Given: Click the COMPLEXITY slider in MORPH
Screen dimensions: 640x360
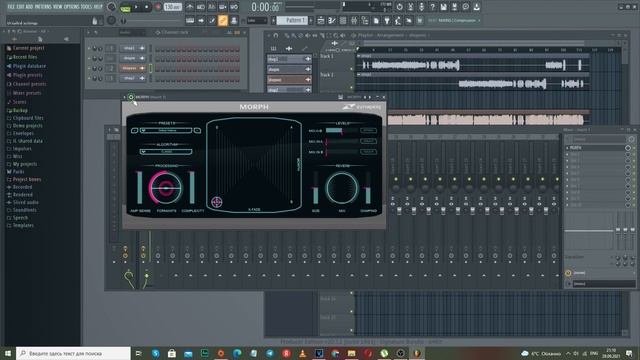Looking at the screenshot, I should pyautogui.click(x=192, y=188).
